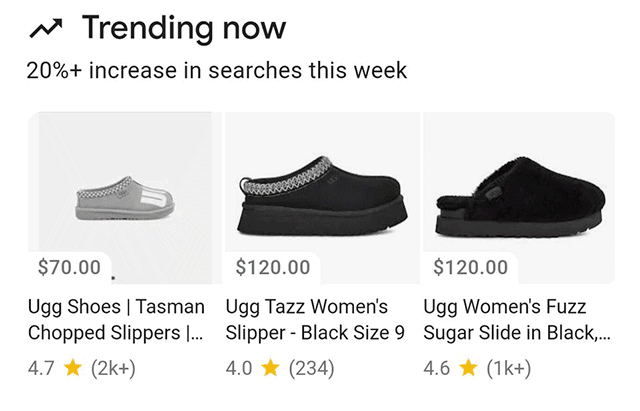Open Ugg Women's Fuzz Sugar Slide title link

coord(517,320)
